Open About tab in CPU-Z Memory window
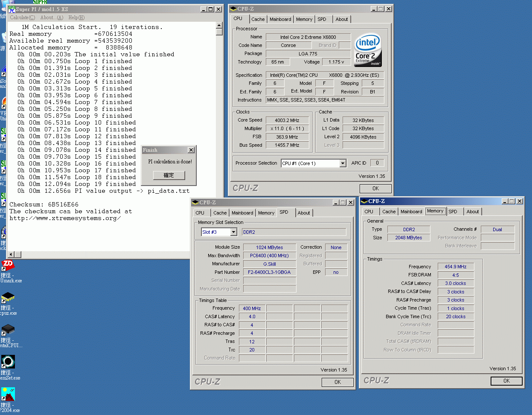Screen dimensions: 532x415 tap(473, 212)
